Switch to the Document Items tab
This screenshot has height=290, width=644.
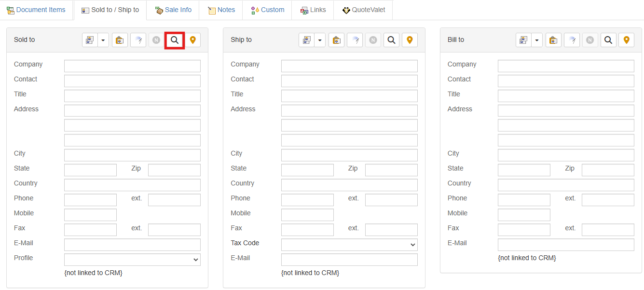coord(36,10)
